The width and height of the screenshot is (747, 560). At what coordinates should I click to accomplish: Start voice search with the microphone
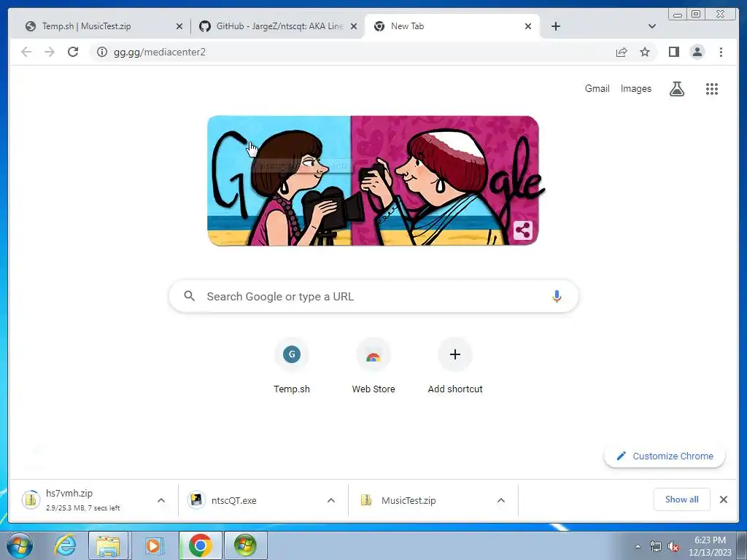(x=557, y=296)
